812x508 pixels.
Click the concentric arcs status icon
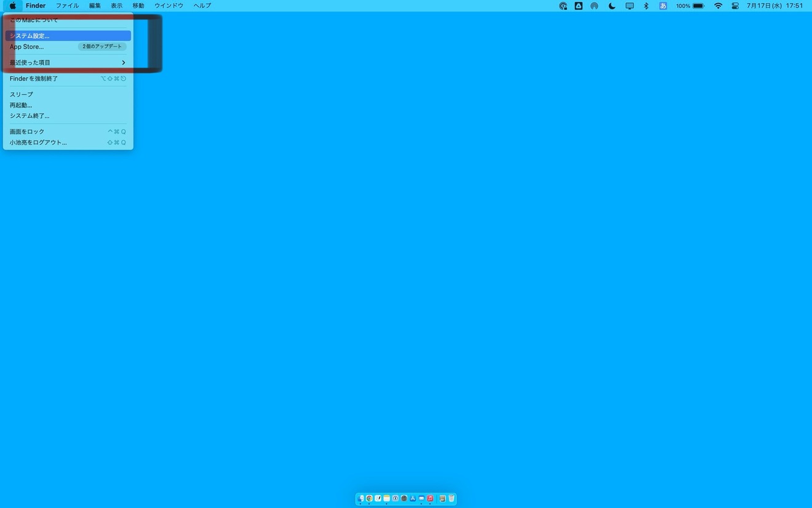point(594,6)
